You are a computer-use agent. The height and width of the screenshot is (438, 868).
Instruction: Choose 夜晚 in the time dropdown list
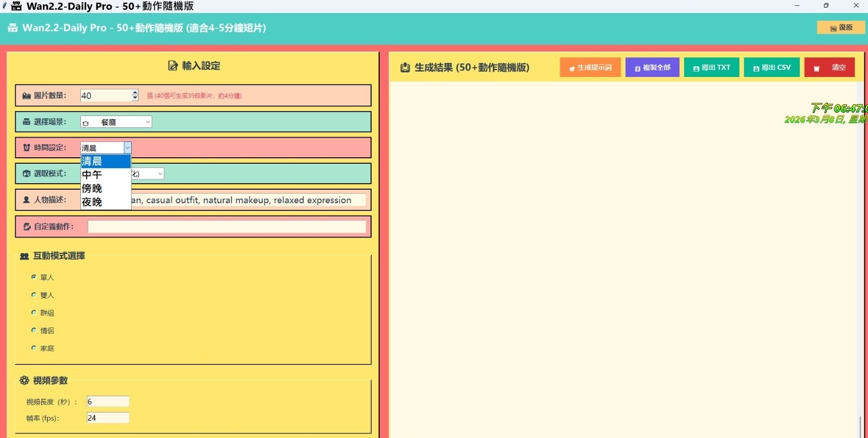(x=106, y=202)
